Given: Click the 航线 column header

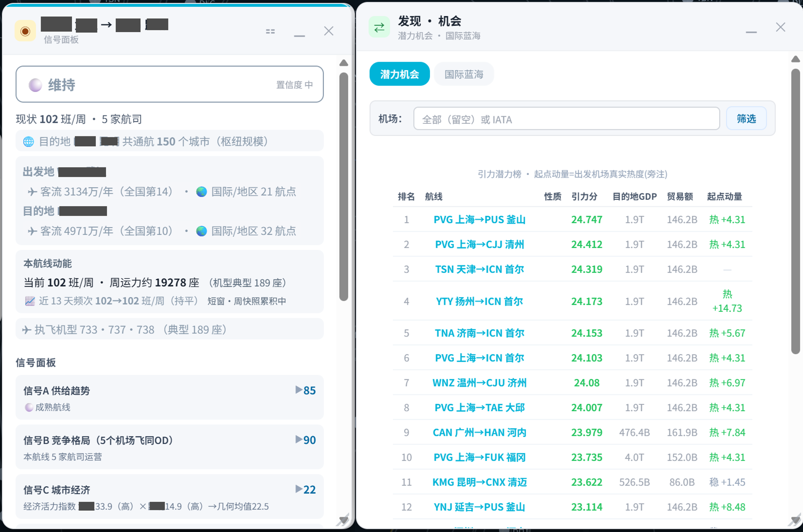Looking at the screenshot, I should click(434, 197).
